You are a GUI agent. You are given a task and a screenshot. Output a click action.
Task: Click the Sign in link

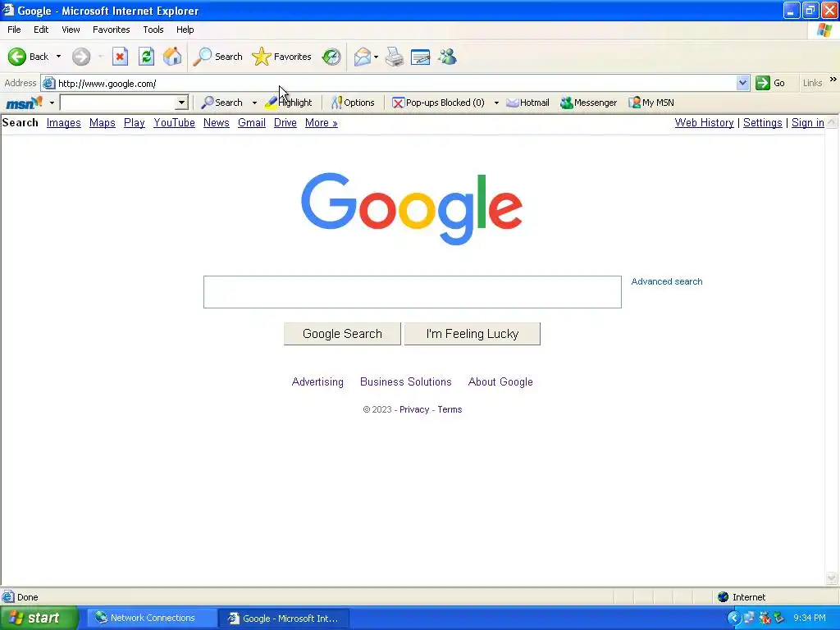click(x=808, y=123)
